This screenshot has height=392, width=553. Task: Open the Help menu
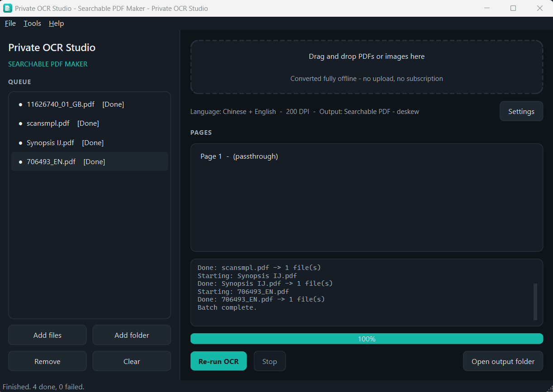57,24
